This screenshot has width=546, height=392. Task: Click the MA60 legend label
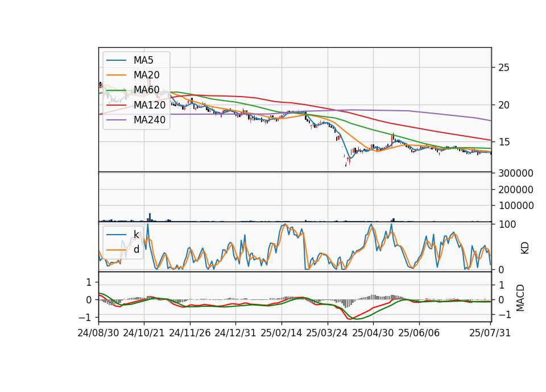pyautogui.click(x=146, y=90)
